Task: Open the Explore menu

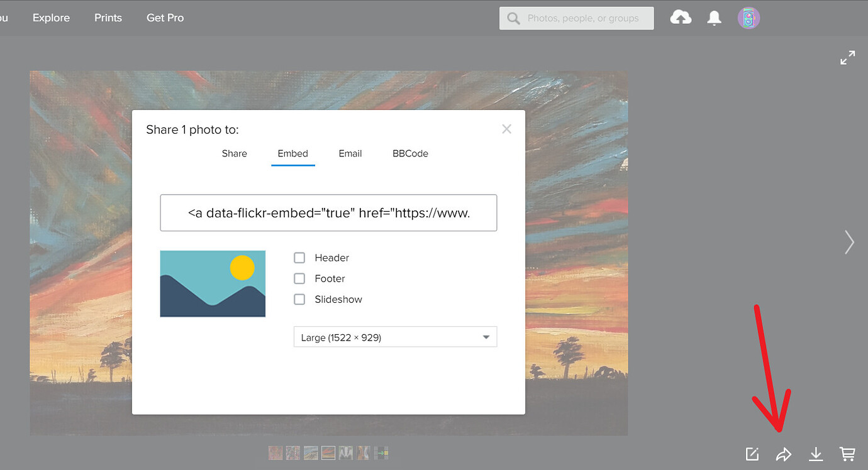Action: point(51,18)
